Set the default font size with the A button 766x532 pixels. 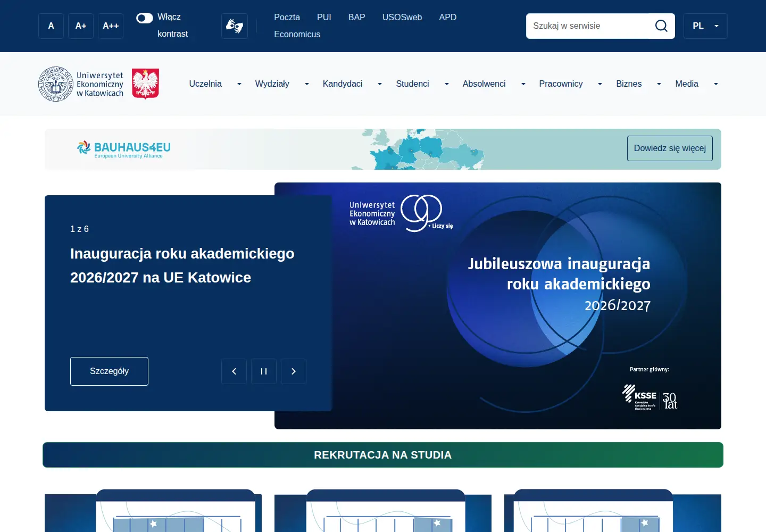51,26
